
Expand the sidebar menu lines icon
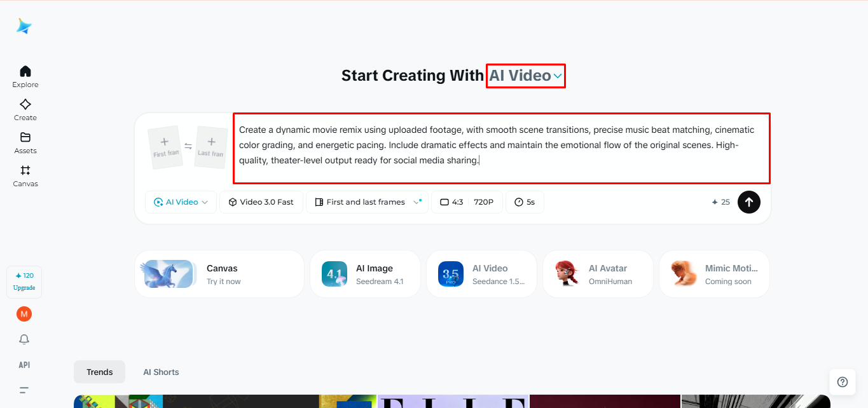pyautogui.click(x=24, y=390)
